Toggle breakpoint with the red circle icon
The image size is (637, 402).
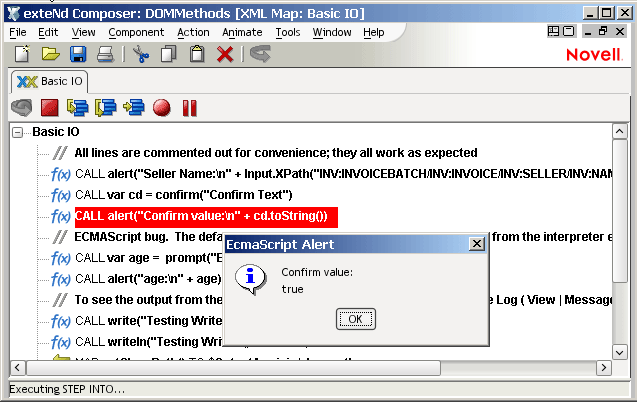point(162,108)
